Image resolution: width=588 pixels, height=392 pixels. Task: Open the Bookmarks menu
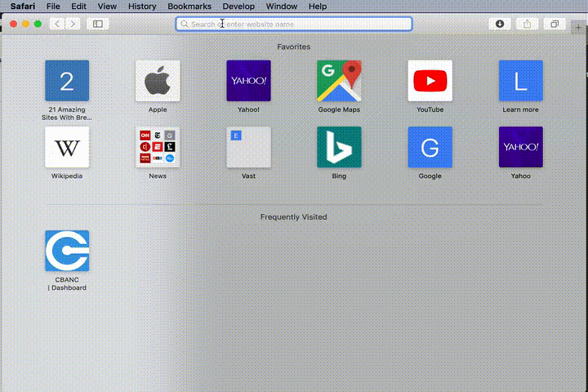pos(189,7)
